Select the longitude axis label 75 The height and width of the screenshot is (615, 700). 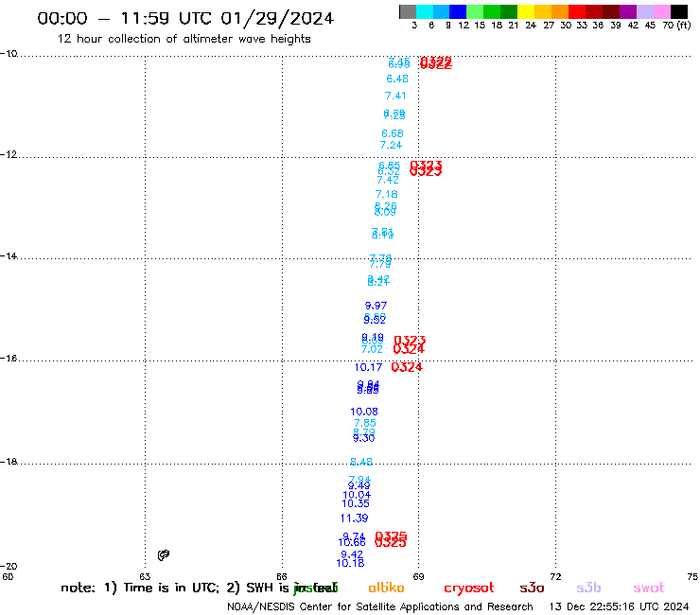click(x=692, y=576)
